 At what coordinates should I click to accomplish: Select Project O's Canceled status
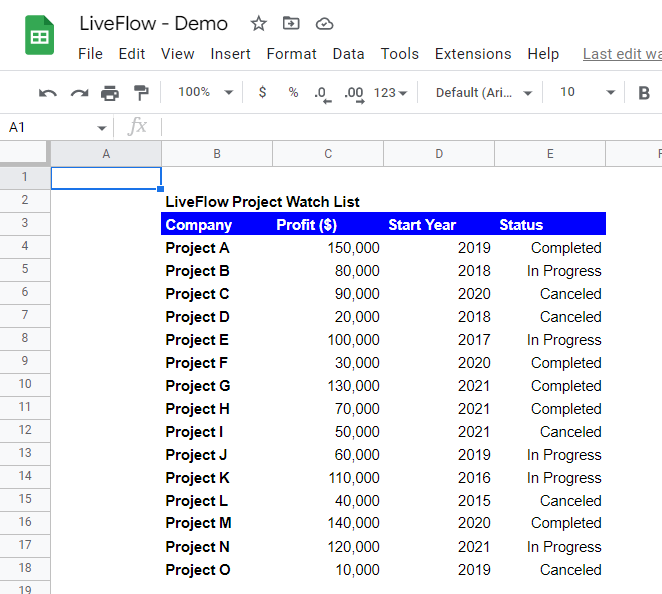[x=550, y=570]
